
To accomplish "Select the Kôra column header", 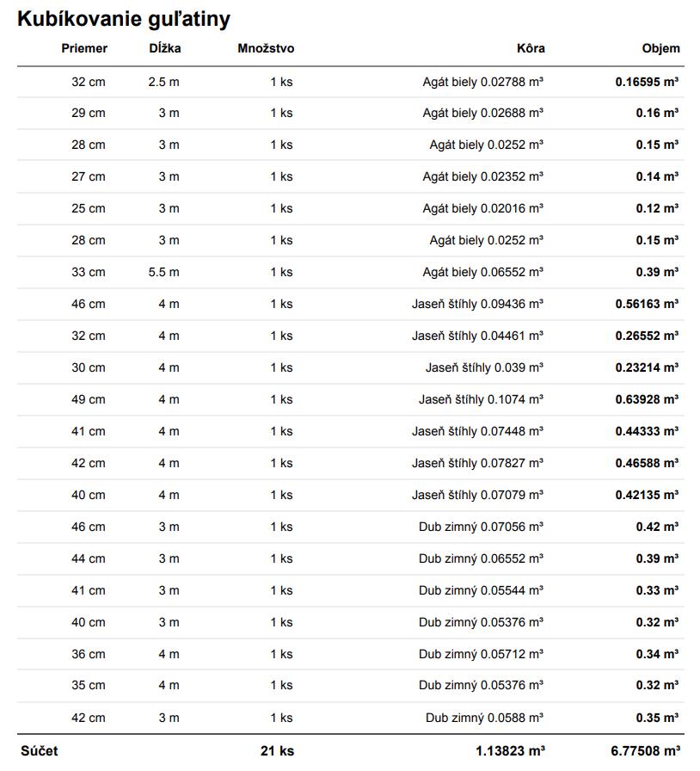I will coord(531,48).
